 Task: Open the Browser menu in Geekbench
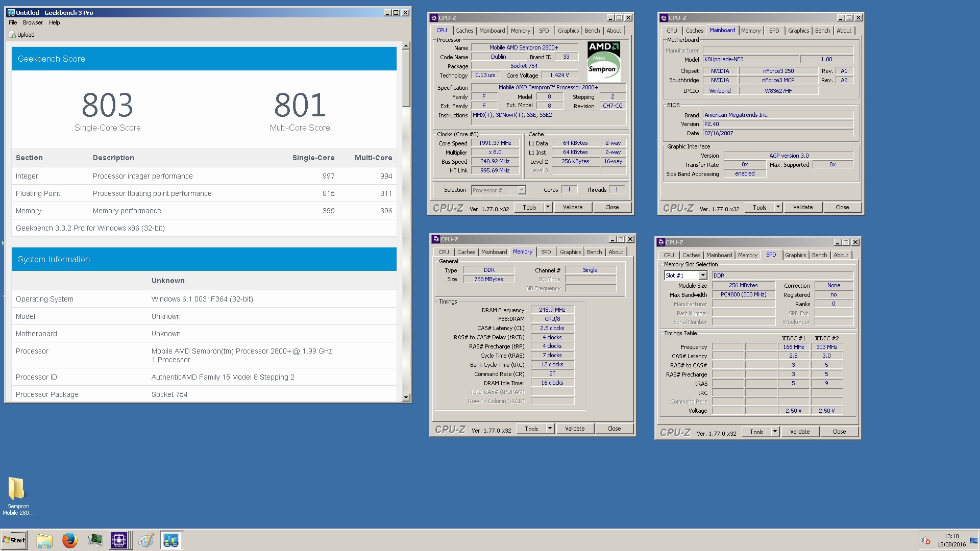coord(33,22)
